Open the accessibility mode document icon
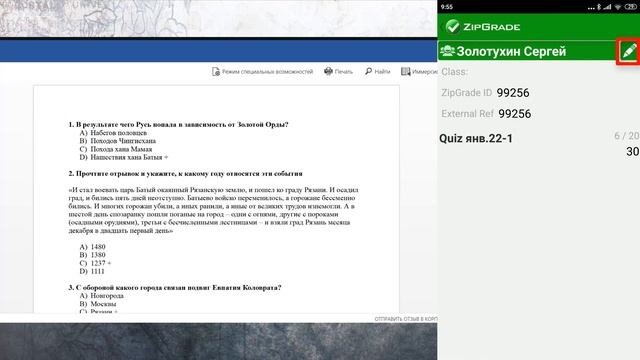 pyautogui.click(x=216, y=72)
